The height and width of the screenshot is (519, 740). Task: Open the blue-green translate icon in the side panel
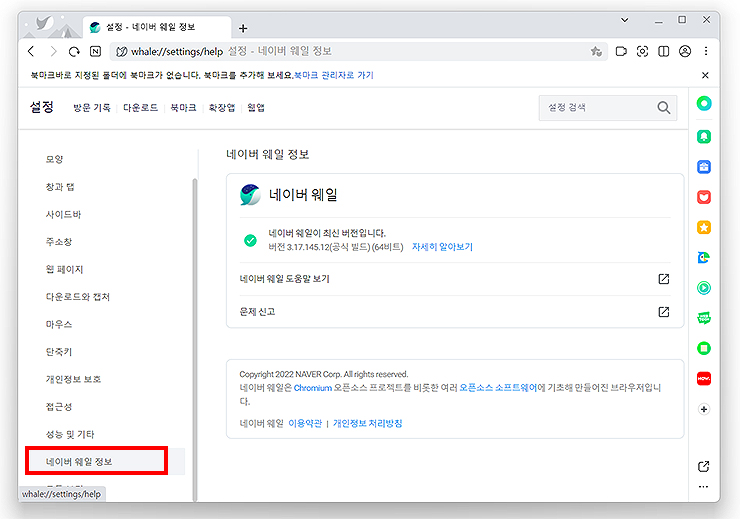pyautogui.click(x=704, y=258)
